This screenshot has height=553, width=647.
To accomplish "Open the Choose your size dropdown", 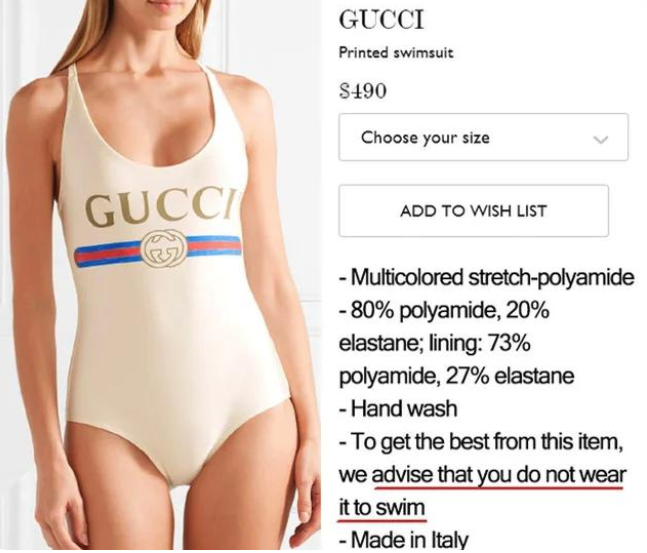I will pyautogui.click(x=483, y=137).
